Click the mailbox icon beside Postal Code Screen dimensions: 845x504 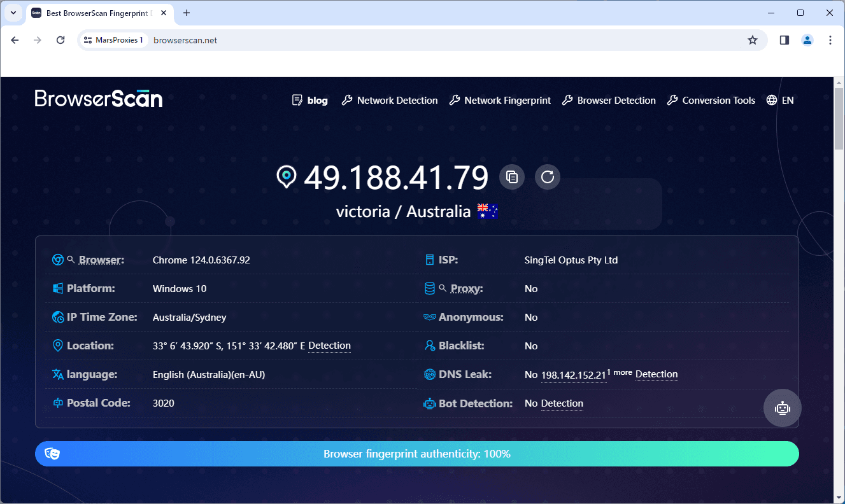pyautogui.click(x=57, y=403)
